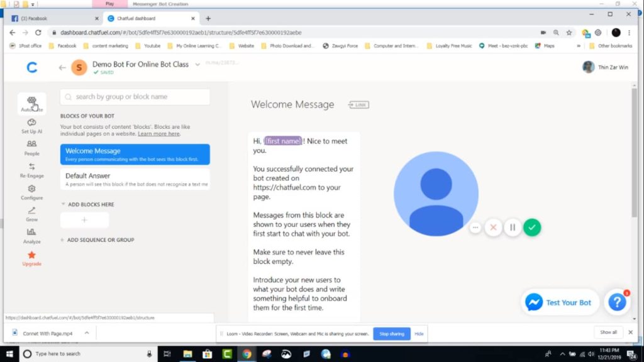Screen dimensions: 644x362
Task: Open Configure settings in sidebar
Action: pos(31,192)
